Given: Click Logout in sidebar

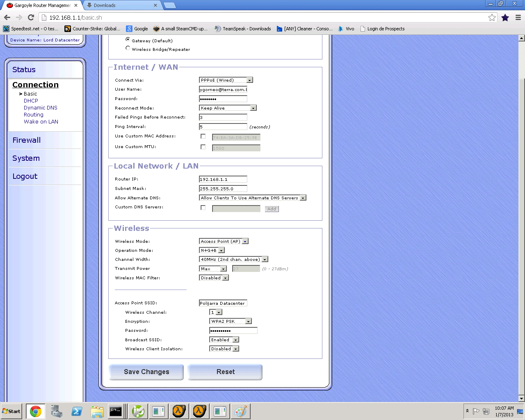Looking at the screenshot, I should 25,176.
